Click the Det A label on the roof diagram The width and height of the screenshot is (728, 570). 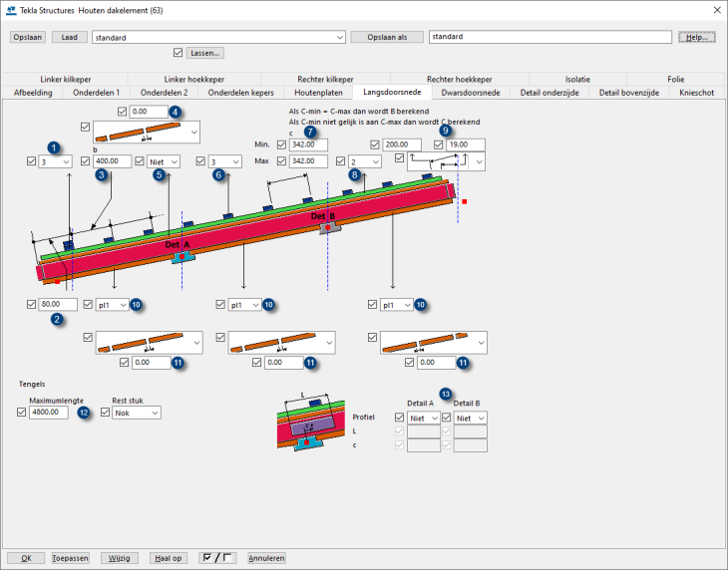pos(178,244)
